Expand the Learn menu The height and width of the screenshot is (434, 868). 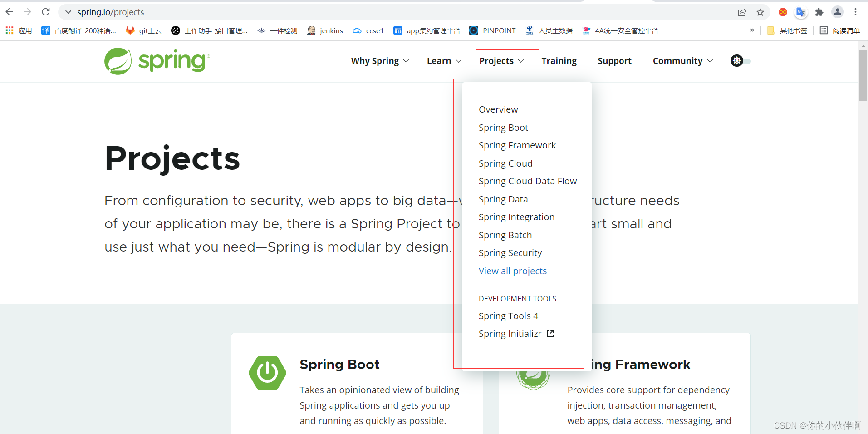444,61
